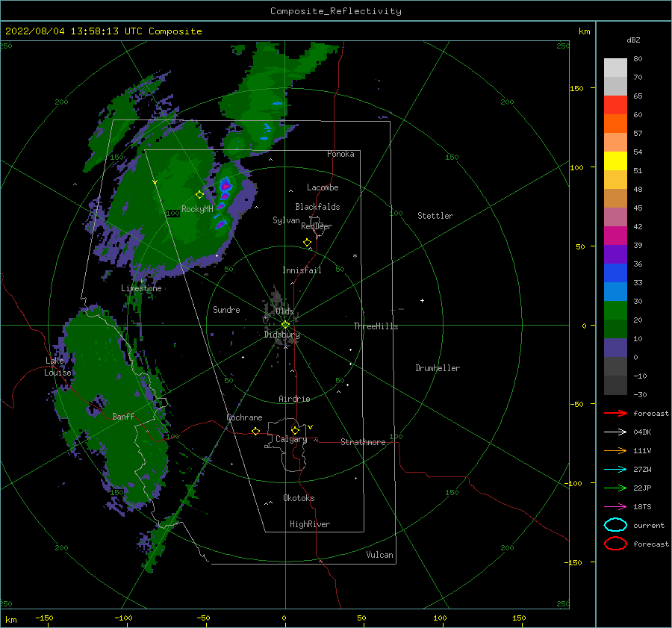Click the Lake Louise label
Image resolution: width=672 pixels, height=628 pixels.
click(57, 367)
